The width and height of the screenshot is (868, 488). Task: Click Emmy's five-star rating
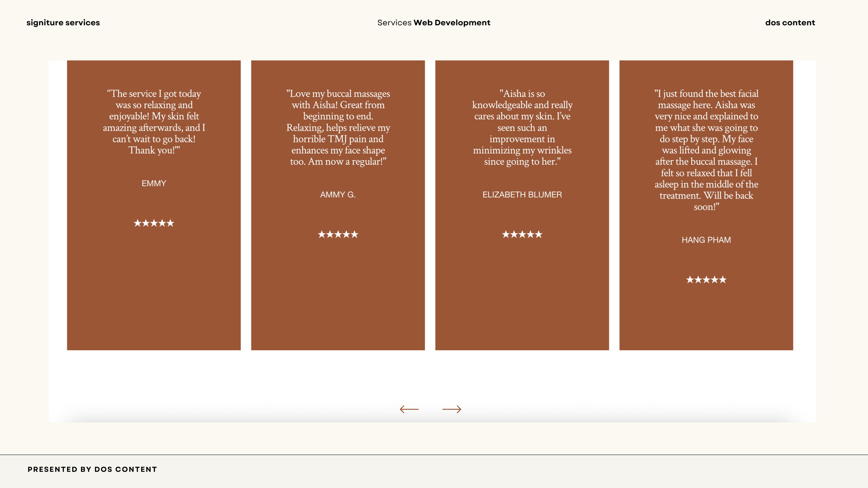[154, 223]
